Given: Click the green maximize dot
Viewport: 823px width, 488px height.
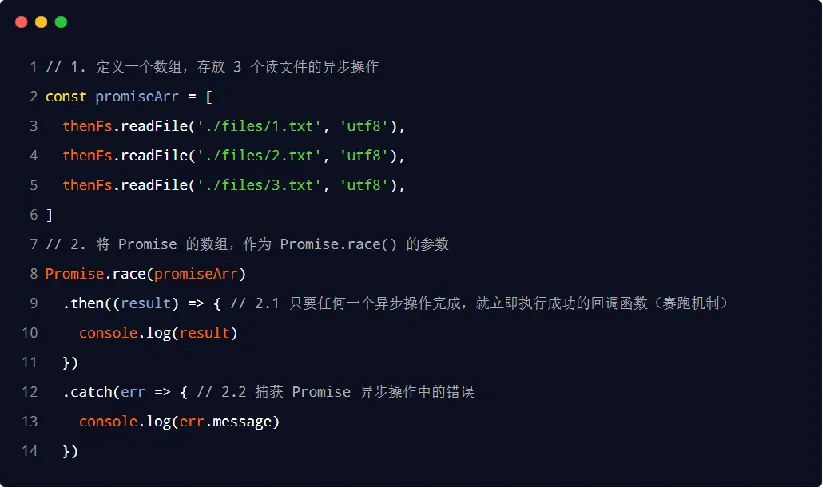Looking at the screenshot, I should (61, 21).
